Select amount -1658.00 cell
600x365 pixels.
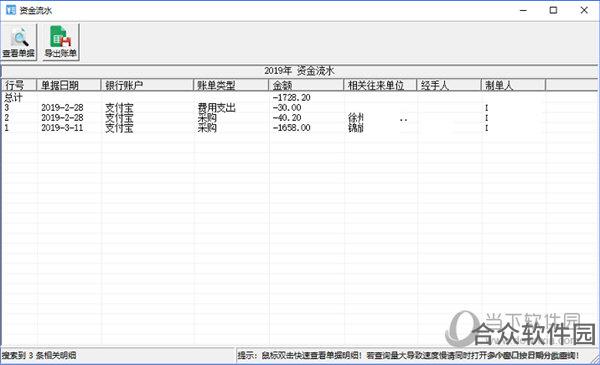point(291,127)
